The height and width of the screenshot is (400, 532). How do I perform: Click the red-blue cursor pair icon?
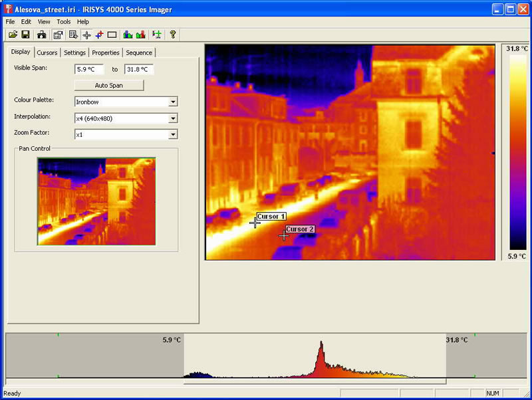99,35
